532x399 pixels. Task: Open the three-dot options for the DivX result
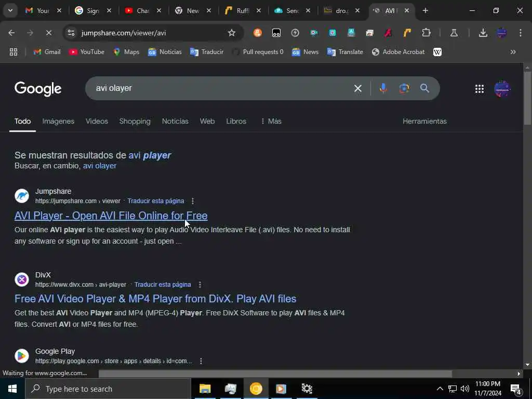[x=200, y=284]
